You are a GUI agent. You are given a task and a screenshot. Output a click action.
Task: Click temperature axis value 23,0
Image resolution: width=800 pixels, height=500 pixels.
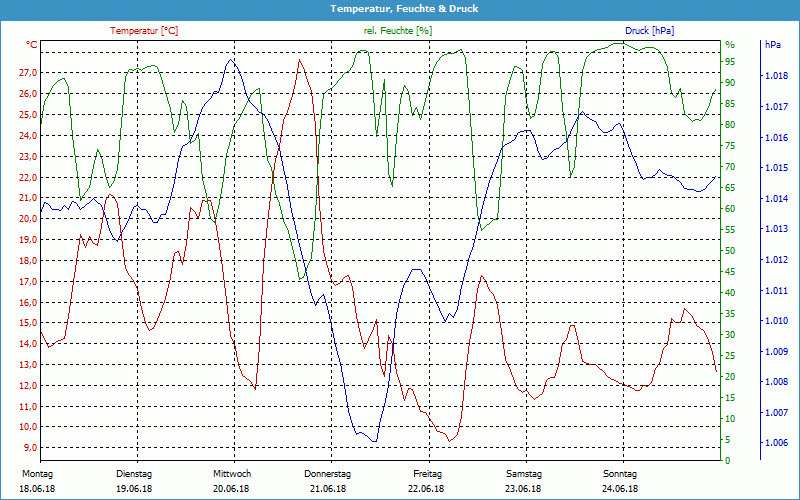tap(28, 157)
